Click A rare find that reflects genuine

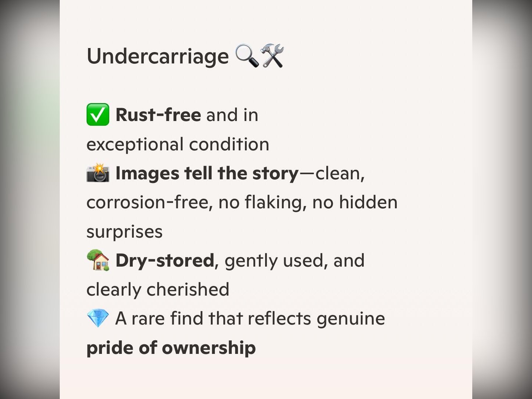(x=250, y=318)
